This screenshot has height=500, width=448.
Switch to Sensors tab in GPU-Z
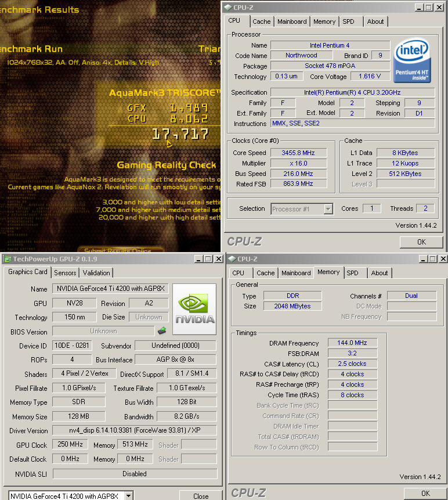[x=65, y=272]
